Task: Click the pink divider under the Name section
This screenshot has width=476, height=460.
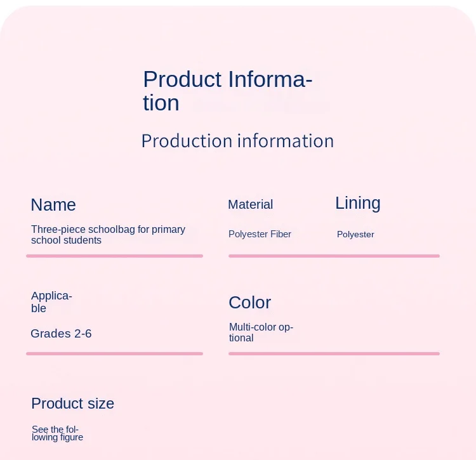Action: [114, 256]
